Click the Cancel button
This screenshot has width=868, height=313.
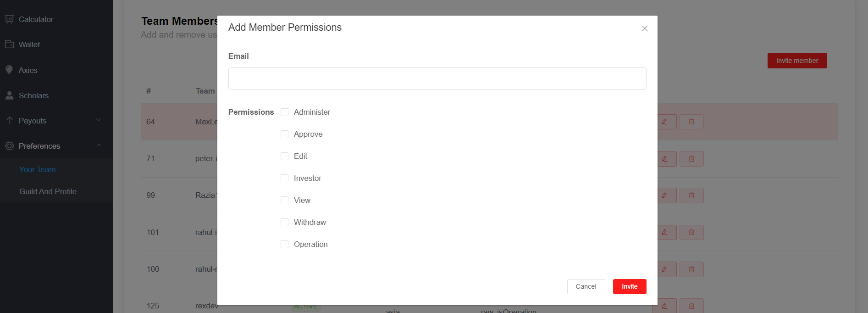[x=586, y=286]
